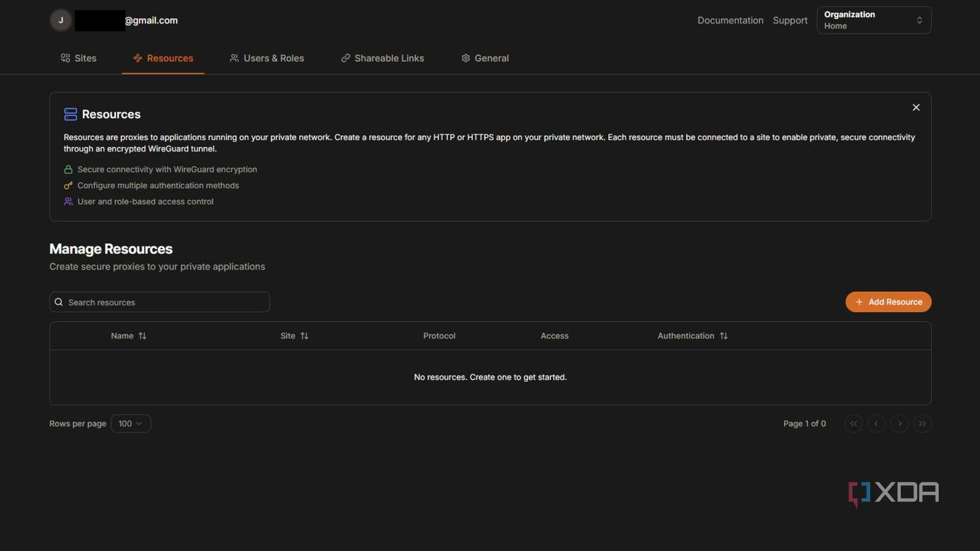Sort the table by Site
Viewport: 980px width, 551px height.
[x=295, y=336]
